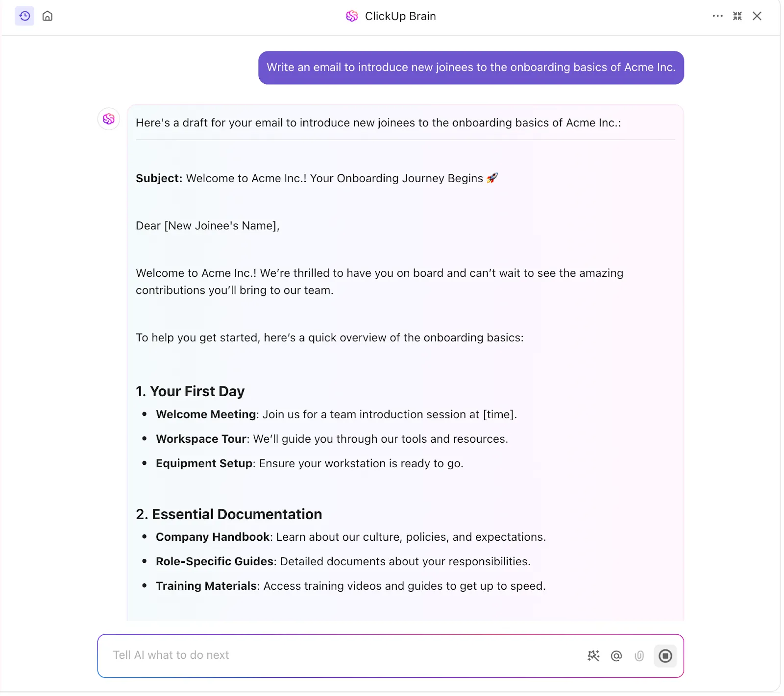Open the AI prompts sparkle icon
Screen dimensions: 784x696
pos(593,655)
